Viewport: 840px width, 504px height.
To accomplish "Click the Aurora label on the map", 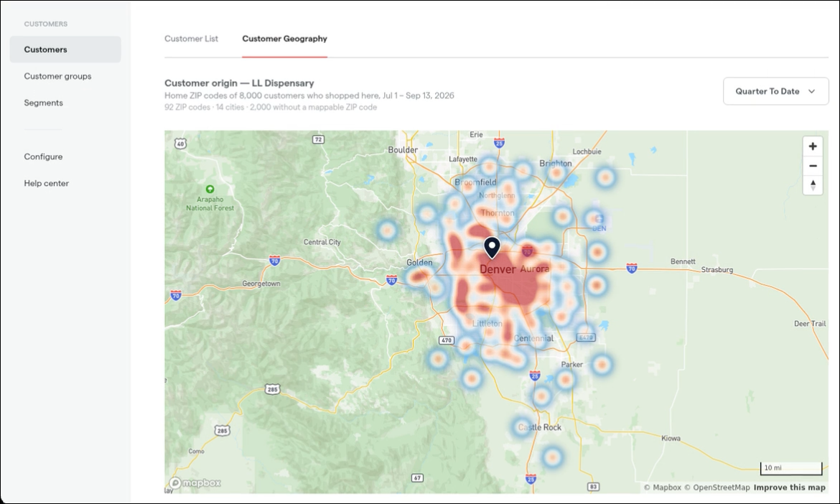I will point(535,269).
